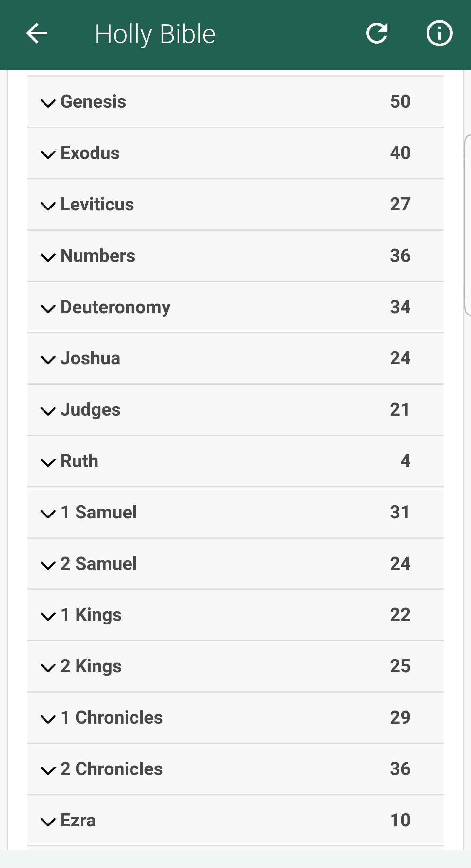This screenshot has width=471, height=868.
Task: Open 1 Chronicles entry
Action: tap(235, 718)
